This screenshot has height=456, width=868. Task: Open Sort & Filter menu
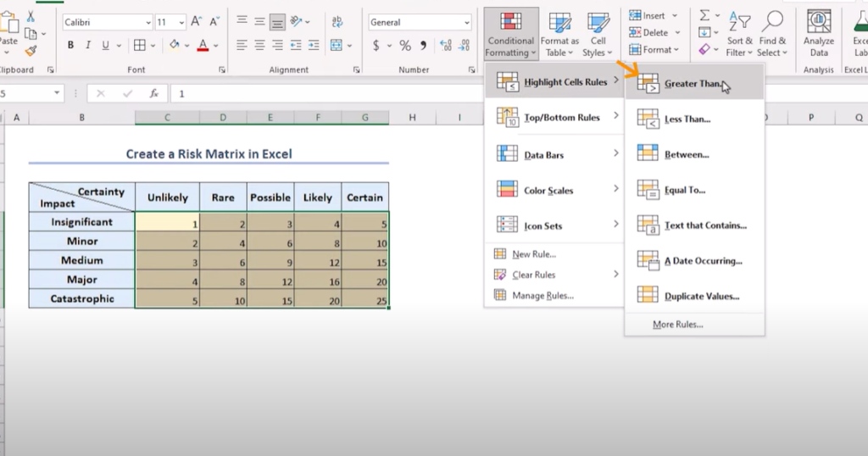click(739, 34)
